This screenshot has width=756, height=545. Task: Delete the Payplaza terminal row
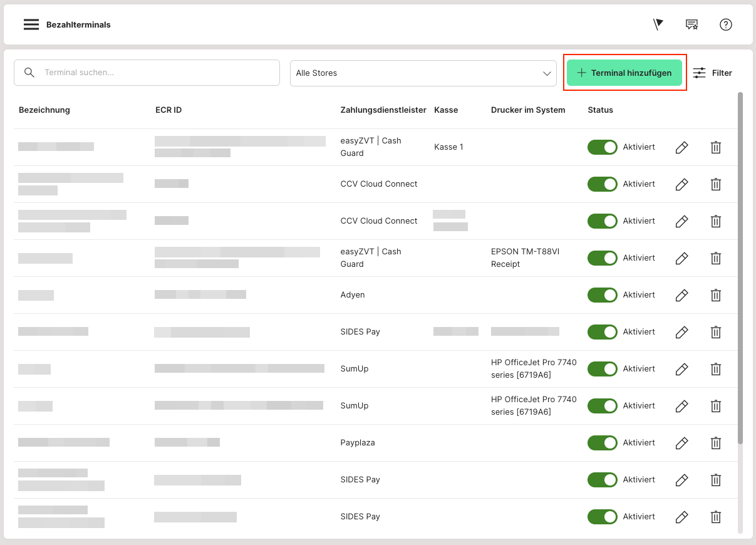click(x=715, y=443)
